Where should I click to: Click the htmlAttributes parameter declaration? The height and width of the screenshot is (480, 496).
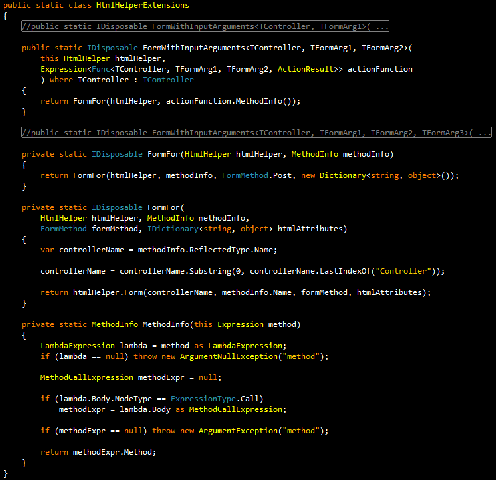312,229
